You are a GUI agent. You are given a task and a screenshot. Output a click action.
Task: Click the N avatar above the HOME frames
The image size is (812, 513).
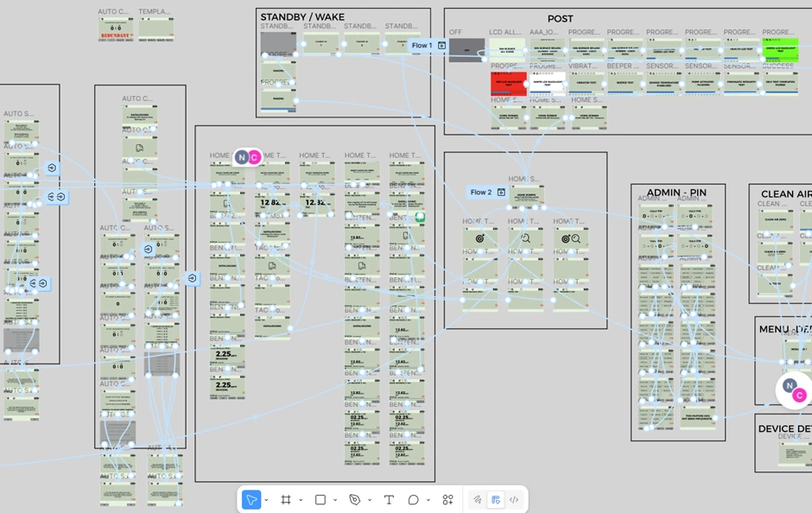click(x=241, y=157)
